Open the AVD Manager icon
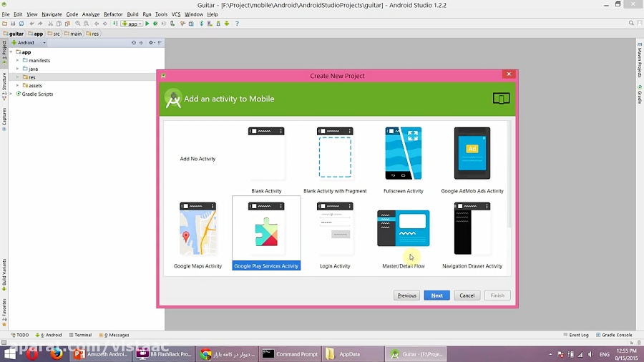Viewport: 644px width, 362px height. 210,24
